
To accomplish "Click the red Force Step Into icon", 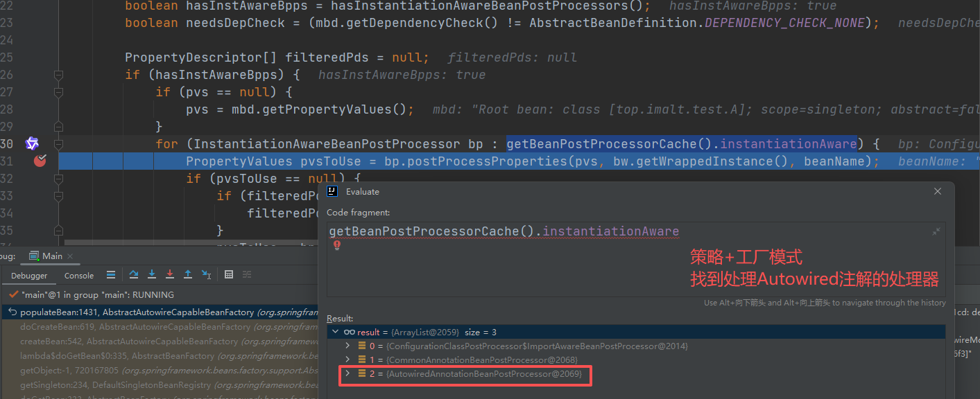I will pyautogui.click(x=170, y=275).
